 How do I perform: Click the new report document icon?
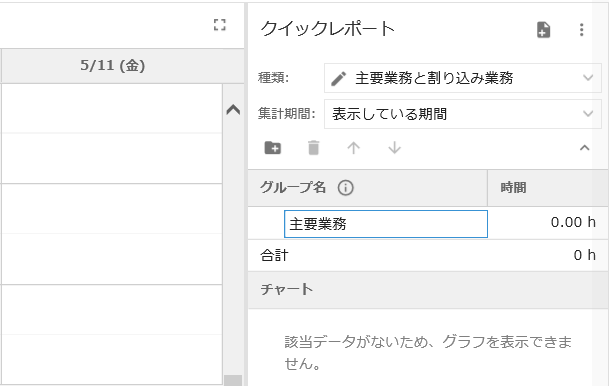tap(543, 30)
